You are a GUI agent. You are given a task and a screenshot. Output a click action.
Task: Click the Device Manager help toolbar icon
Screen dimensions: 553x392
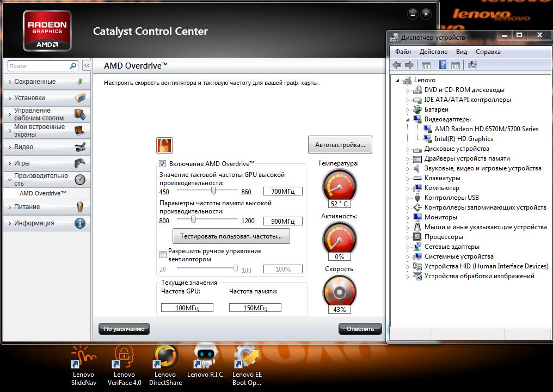click(443, 65)
